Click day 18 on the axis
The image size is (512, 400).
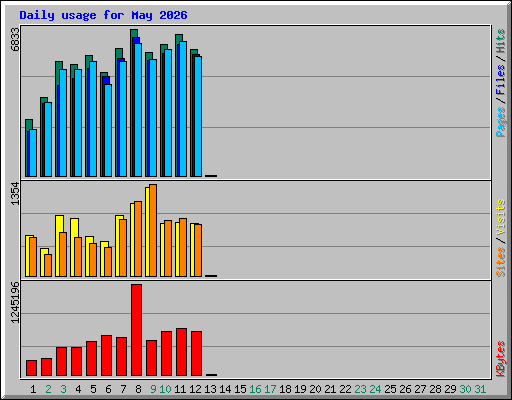(285, 389)
